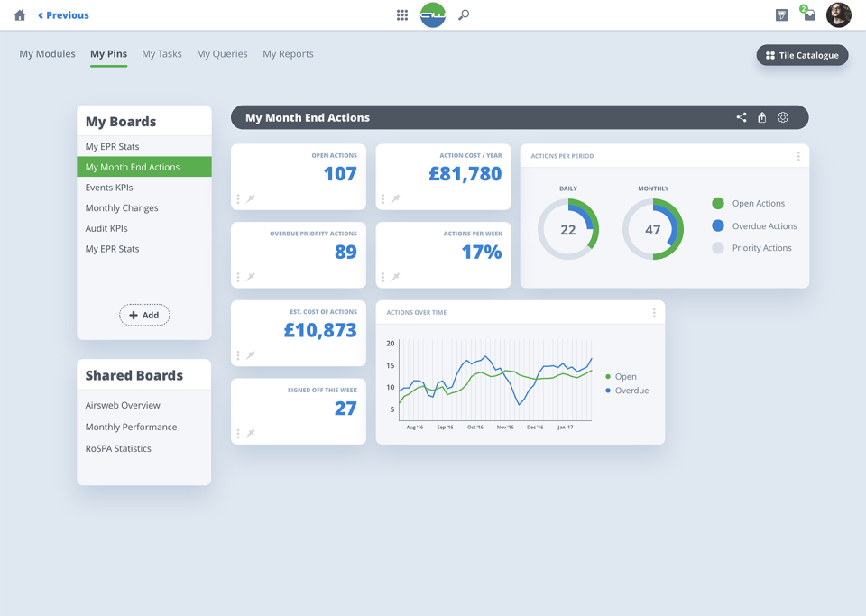Click the search magnifier icon

coord(464,15)
